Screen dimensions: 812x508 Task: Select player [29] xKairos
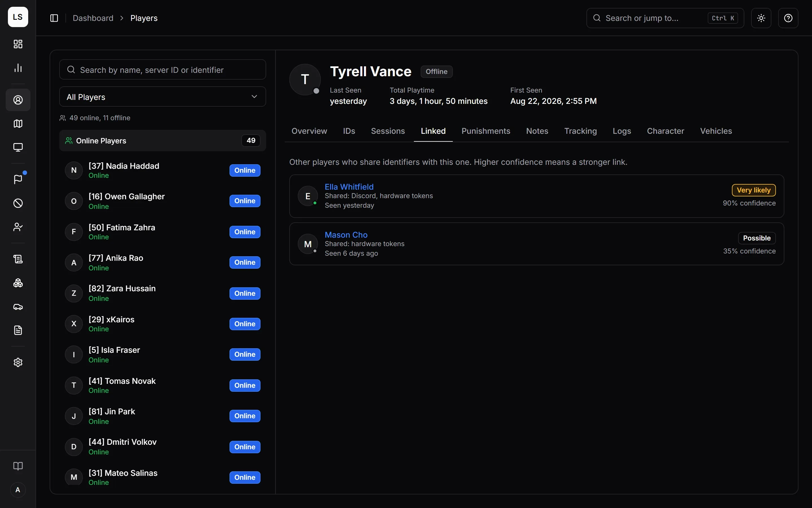tap(162, 324)
